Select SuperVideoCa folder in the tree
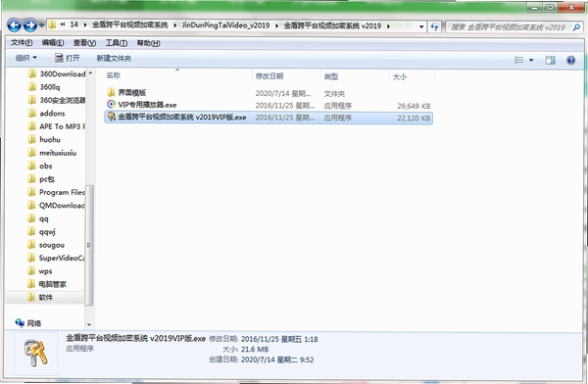The width and height of the screenshot is (588, 384). coord(57,258)
